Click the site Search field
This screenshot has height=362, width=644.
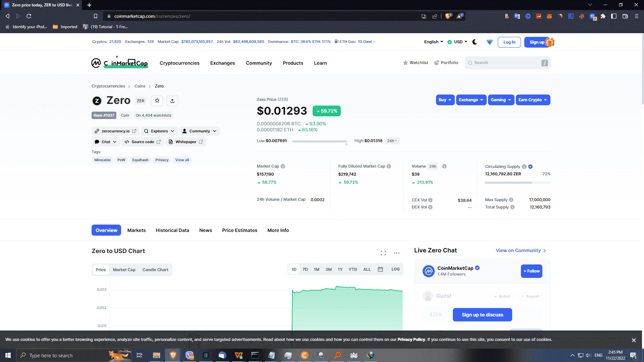click(507, 63)
